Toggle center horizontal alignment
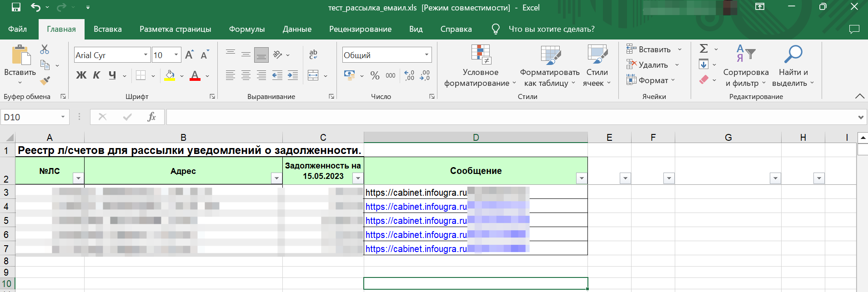 (246, 75)
